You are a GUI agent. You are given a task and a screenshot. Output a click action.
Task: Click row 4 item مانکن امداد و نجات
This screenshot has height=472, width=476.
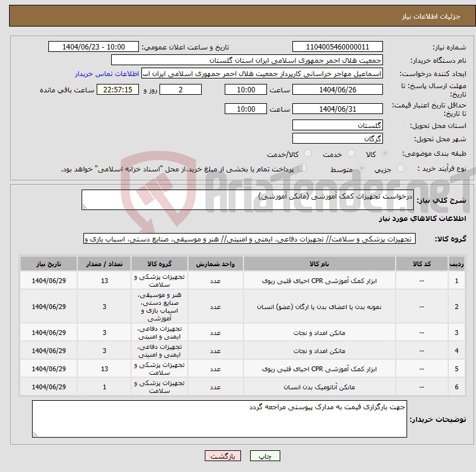point(319,351)
